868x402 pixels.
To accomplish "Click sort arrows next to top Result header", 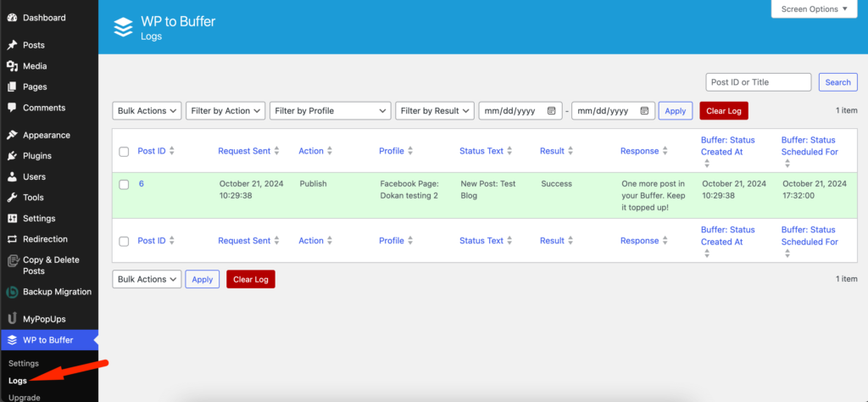I will pos(570,151).
